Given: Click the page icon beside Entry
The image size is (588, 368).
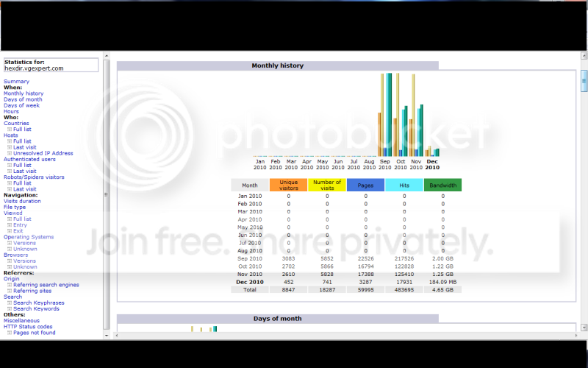Looking at the screenshot, I should coord(10,225).
